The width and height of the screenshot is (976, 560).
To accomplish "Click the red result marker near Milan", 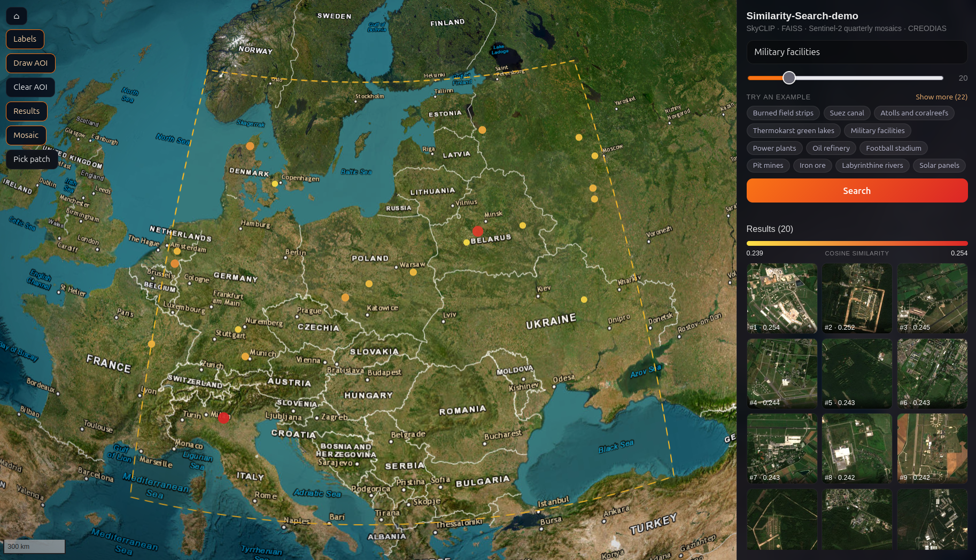I will (223, 418).
